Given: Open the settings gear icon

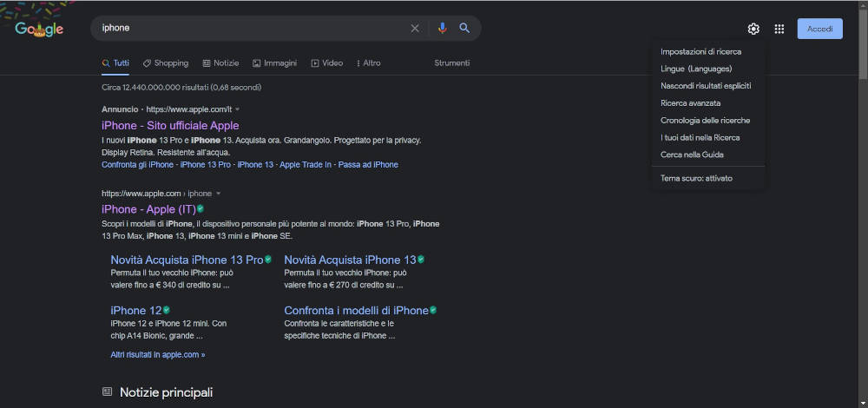Looking at the screenshot, I should click(753, 29).
